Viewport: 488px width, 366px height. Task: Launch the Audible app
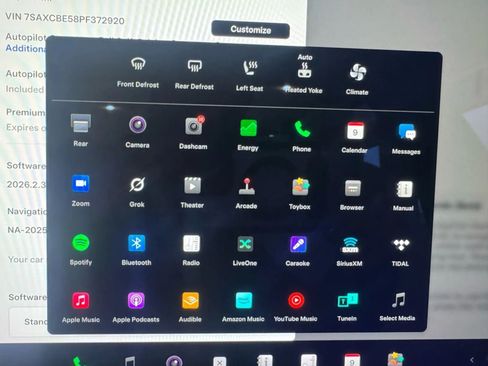pos(190,307)
